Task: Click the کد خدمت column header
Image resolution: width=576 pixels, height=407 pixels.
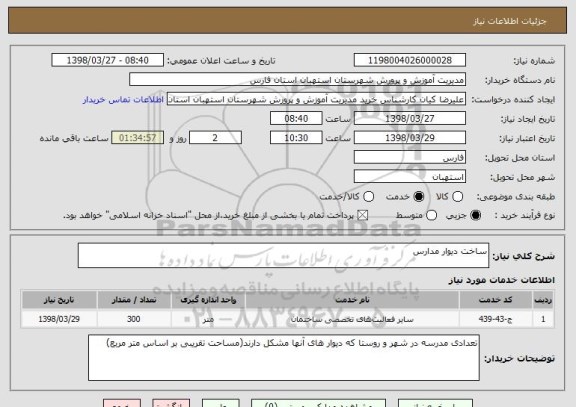Action: [x=496, y=300]
